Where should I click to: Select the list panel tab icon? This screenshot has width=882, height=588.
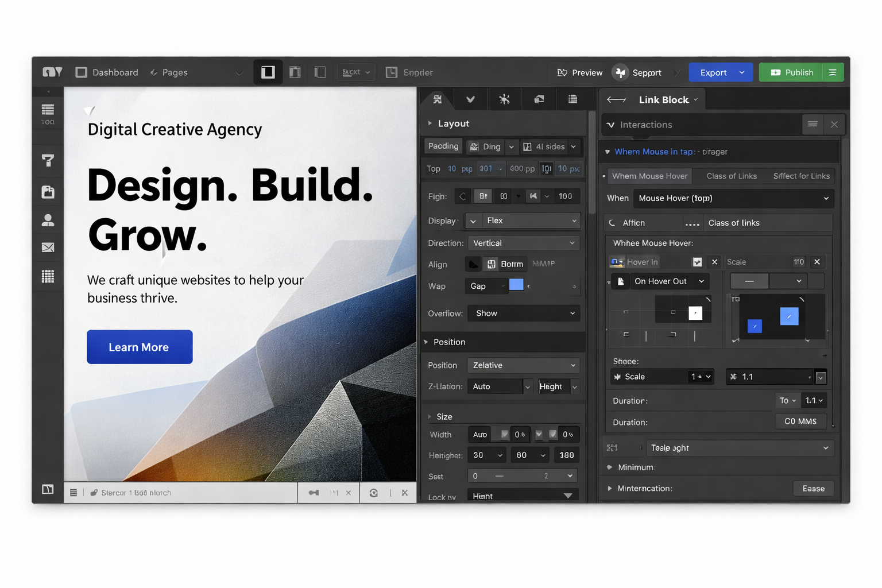572,99
